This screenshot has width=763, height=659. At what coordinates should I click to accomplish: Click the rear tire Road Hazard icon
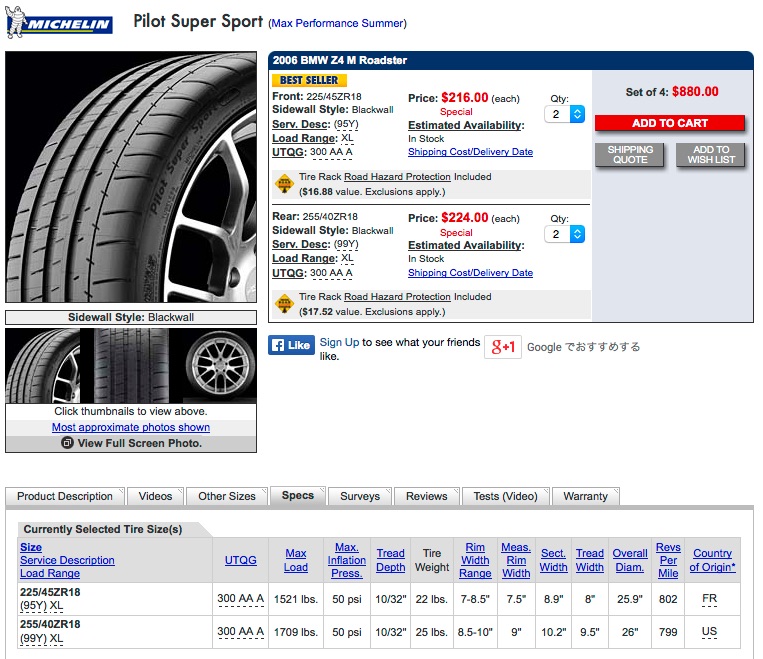click(284, 304)
